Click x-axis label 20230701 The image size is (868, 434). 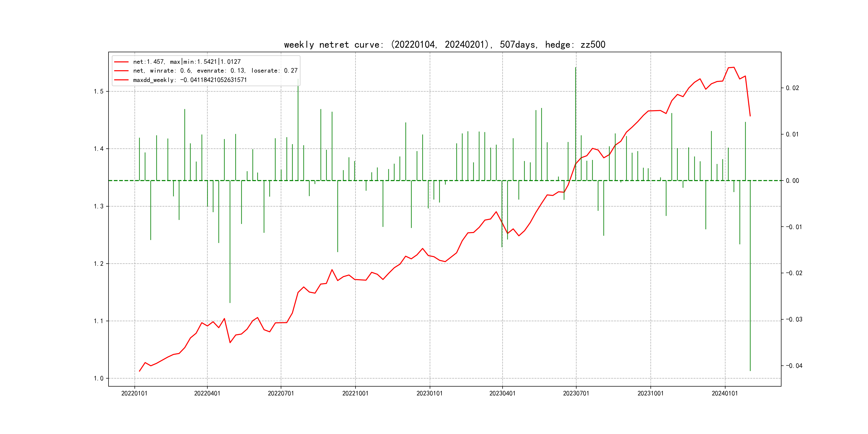pos(576,393)
